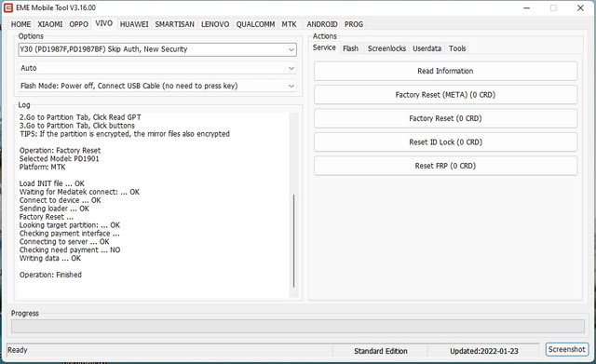Click 'Selected Model: PD1901' log line

point(59,159)
